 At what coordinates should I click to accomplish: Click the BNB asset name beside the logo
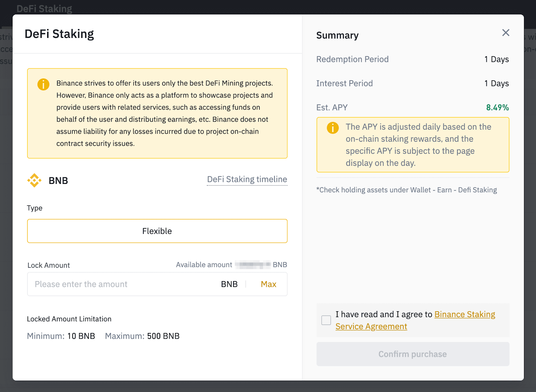point(58,181)
